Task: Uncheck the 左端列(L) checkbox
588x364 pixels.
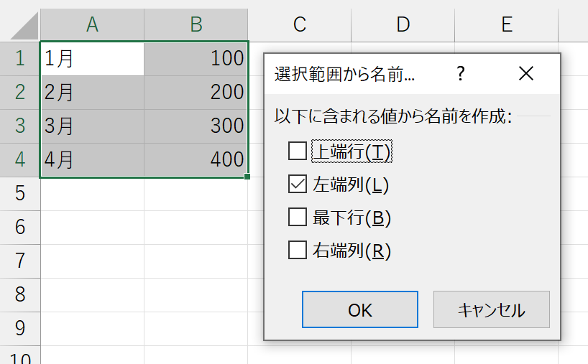Action: (x=298, y=184)
